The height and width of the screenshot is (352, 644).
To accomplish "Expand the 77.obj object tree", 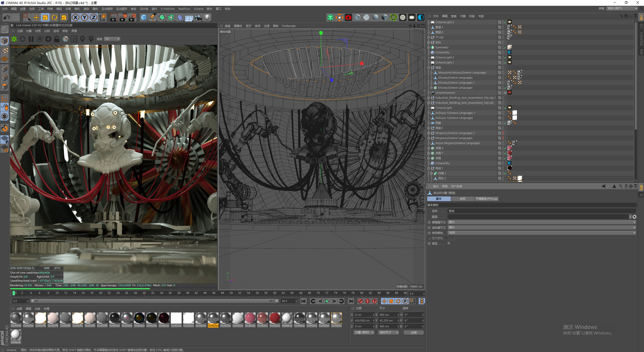I will click(429, 37).
